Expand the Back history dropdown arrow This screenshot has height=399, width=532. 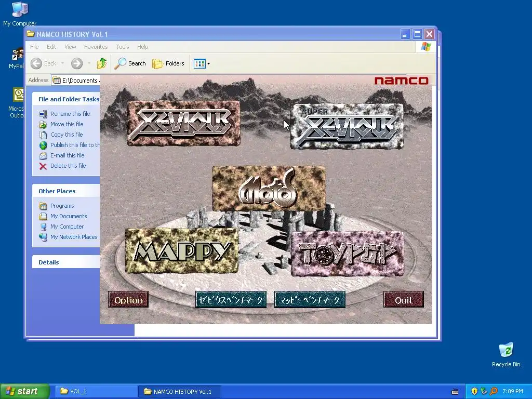62,63
